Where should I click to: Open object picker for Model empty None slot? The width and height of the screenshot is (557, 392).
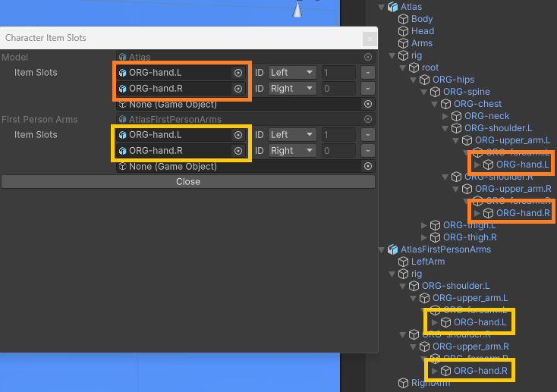point(368,104)
